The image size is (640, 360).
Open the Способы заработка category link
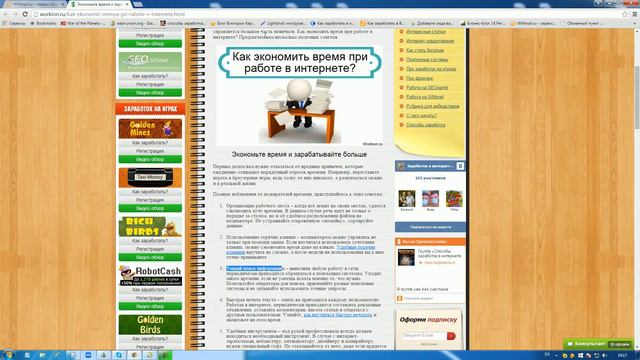426,125
